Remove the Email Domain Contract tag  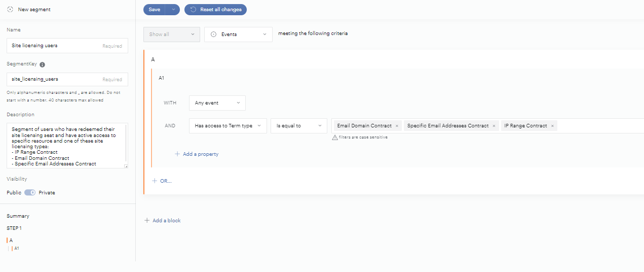tap(397, 126)
